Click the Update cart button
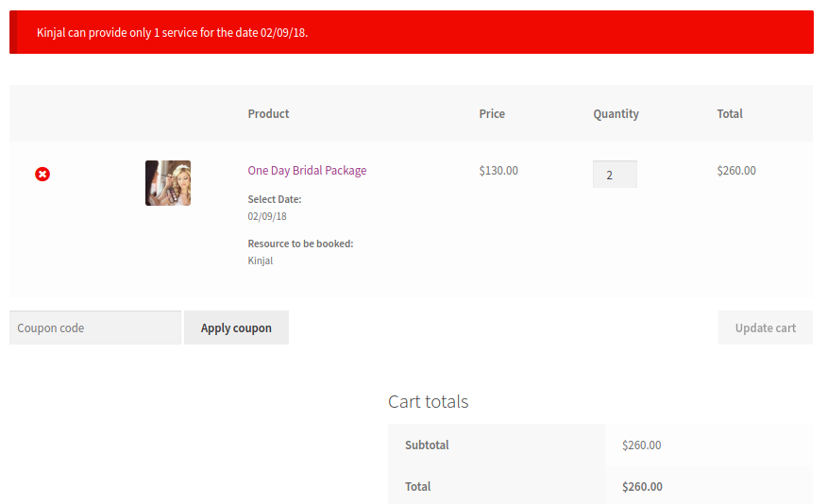The height and width of the screenshot is (504, 827). (x=765, y=328)
